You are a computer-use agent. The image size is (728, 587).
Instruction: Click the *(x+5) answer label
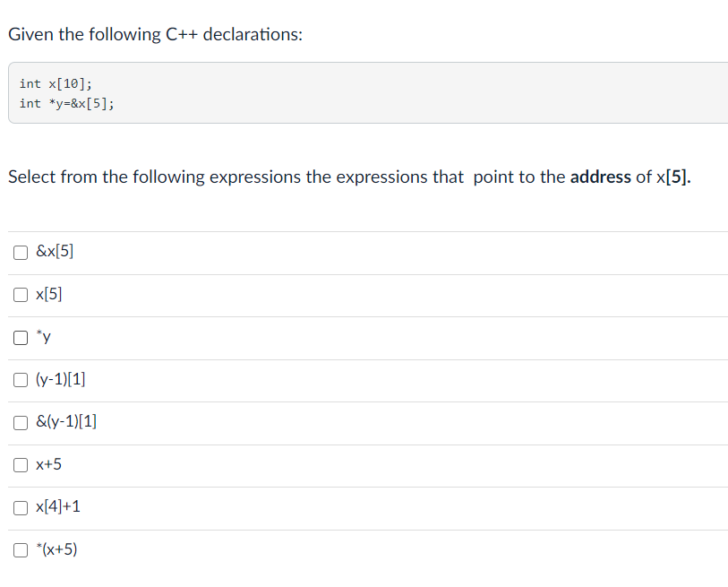56,549
